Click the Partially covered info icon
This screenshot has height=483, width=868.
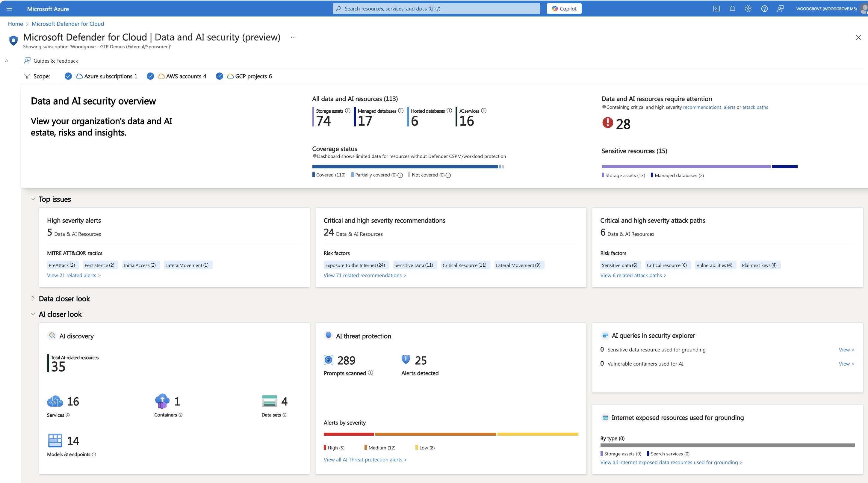pos(400,175)
